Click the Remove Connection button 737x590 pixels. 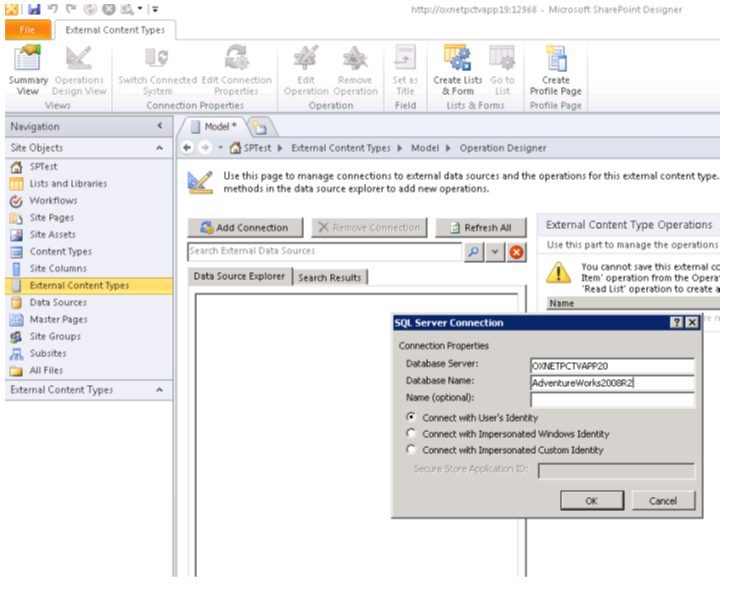(x=369, y=228)
